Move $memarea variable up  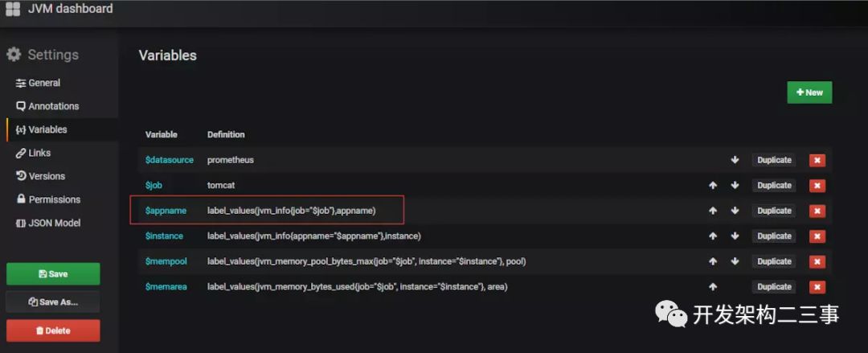(x=713, y=286)
